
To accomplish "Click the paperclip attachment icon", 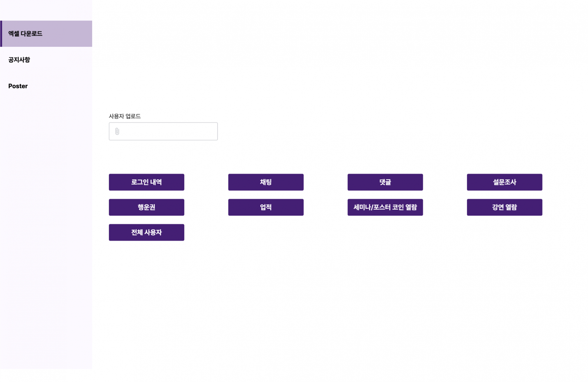I will (x=117, y=131).
